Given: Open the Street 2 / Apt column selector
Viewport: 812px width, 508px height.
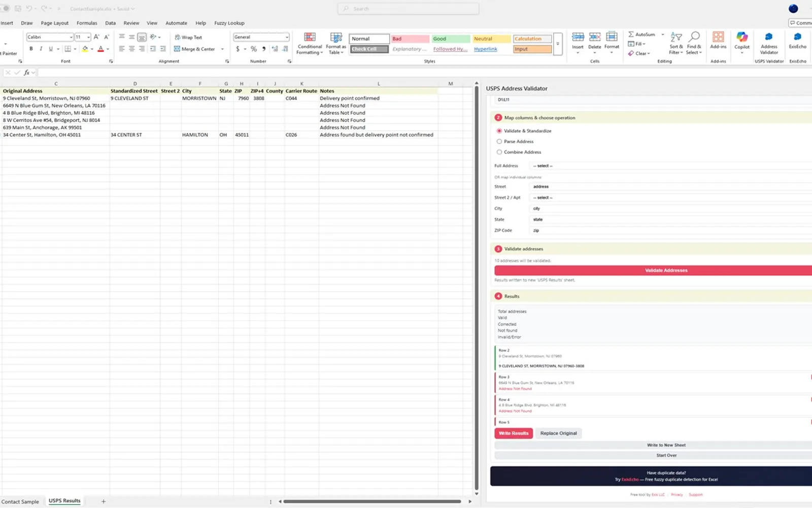Looking at the screenshot, I should (670, 198).
